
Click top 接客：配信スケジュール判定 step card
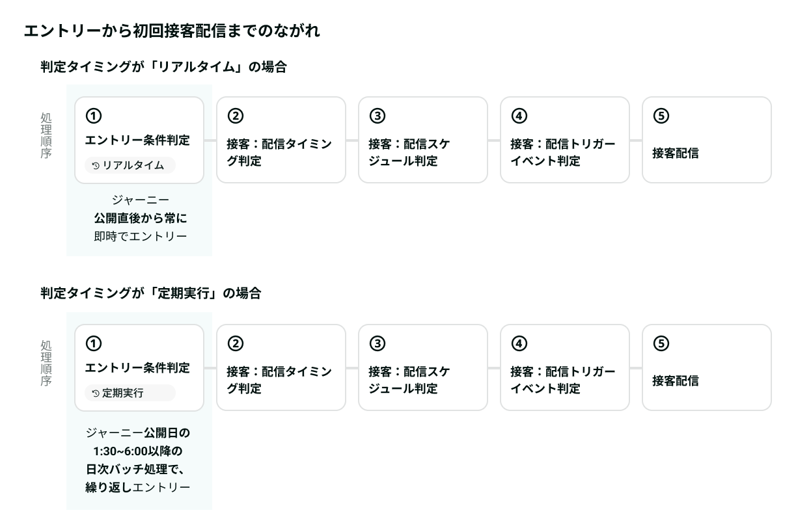pos(423,140)
